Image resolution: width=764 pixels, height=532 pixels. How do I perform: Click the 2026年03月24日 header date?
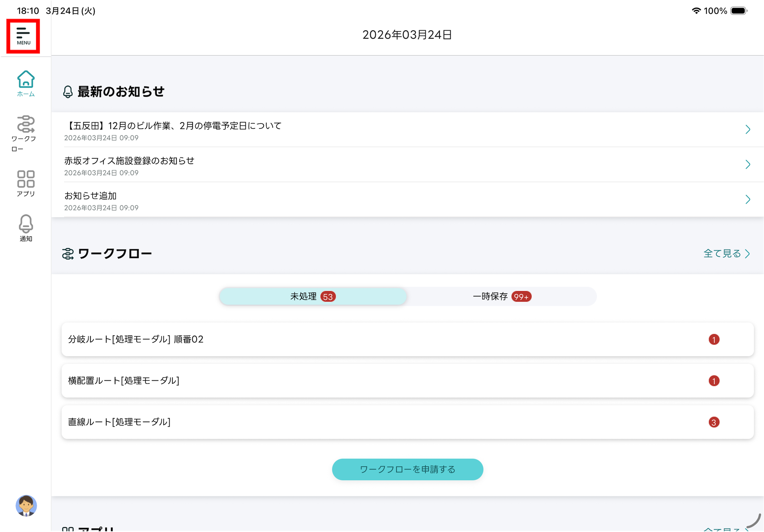(407, 34)
